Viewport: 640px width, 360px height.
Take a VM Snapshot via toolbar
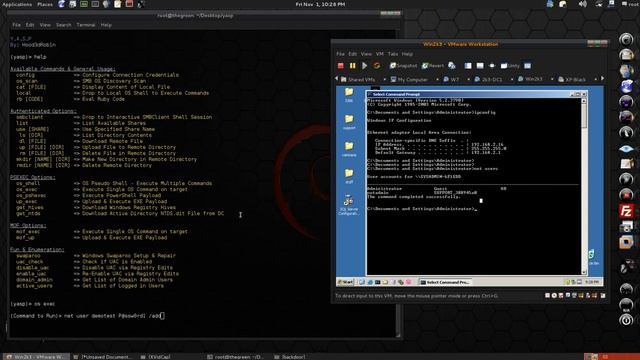[403, 66]
